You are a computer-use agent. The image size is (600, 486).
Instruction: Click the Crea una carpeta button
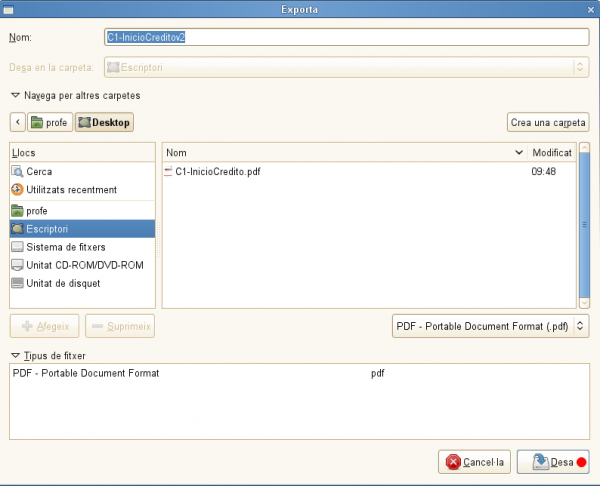(548, 122)
